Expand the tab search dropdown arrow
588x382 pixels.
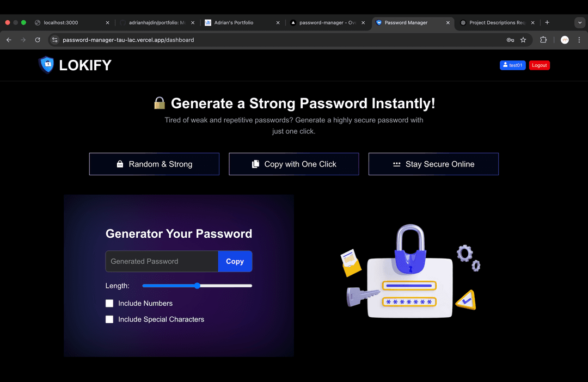(580, 22)
